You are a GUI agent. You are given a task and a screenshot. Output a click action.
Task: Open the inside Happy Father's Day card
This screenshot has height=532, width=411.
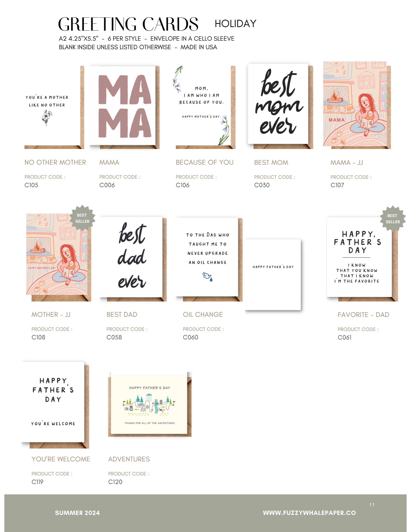273,275
